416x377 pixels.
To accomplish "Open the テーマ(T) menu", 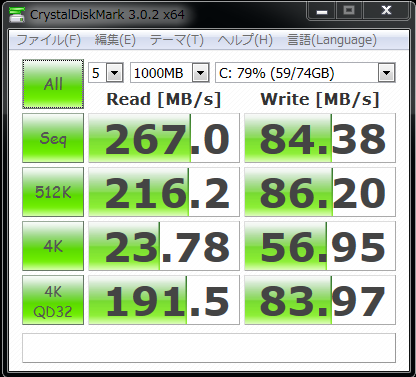I will 176,40.
